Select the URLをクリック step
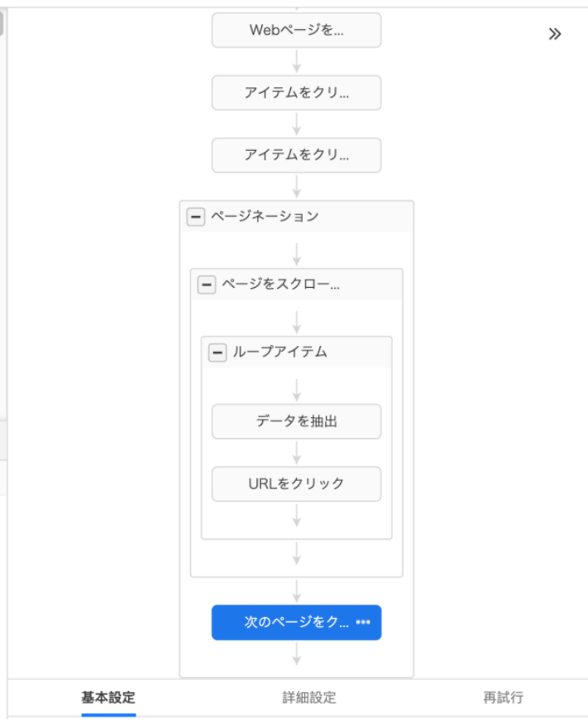The height and width of the screenshot is (720, 588). point(296,484)
